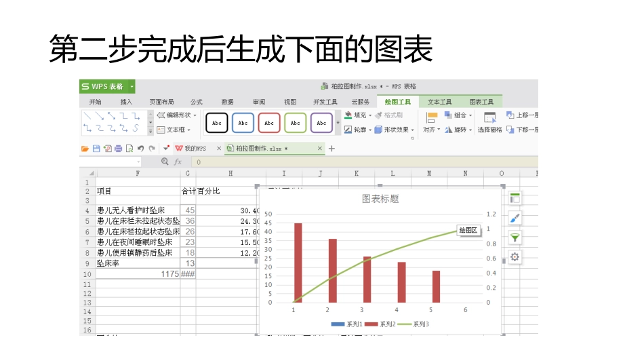Switch to the 开始 ribbon tab
This screenshot has height=363, width=644.
click(96, 102)
